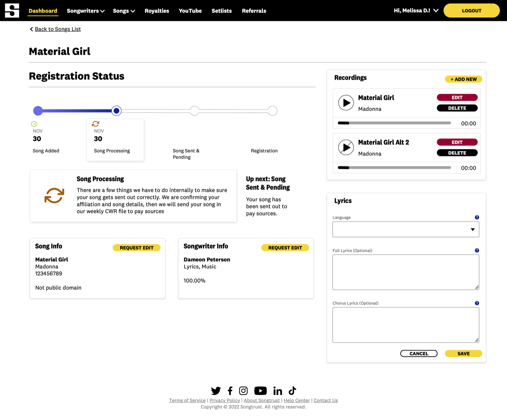Open the Twitter social icon
The height and width of the screenshot is (420, 507).
click(x=216, y=391)
